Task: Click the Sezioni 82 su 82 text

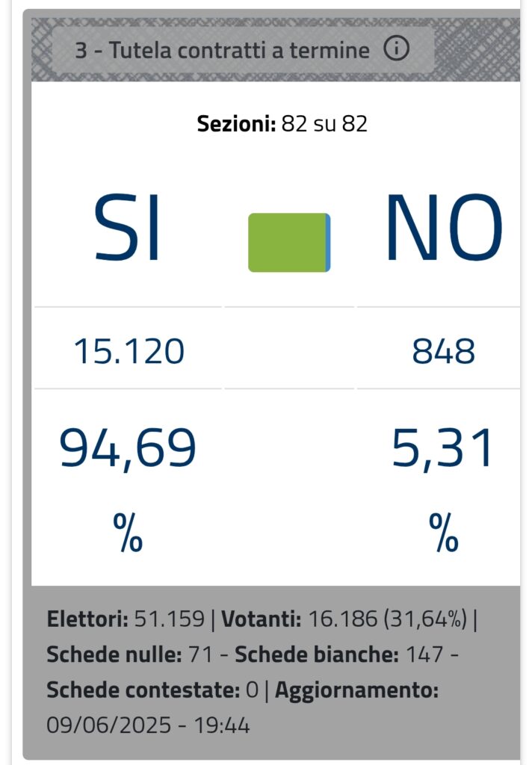Action: click(x=282, y=124)
